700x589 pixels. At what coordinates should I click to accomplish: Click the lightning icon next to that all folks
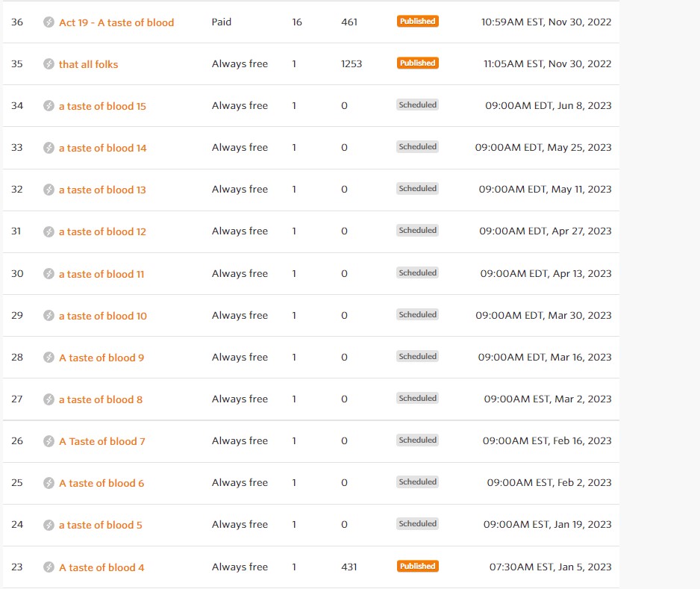49,64
